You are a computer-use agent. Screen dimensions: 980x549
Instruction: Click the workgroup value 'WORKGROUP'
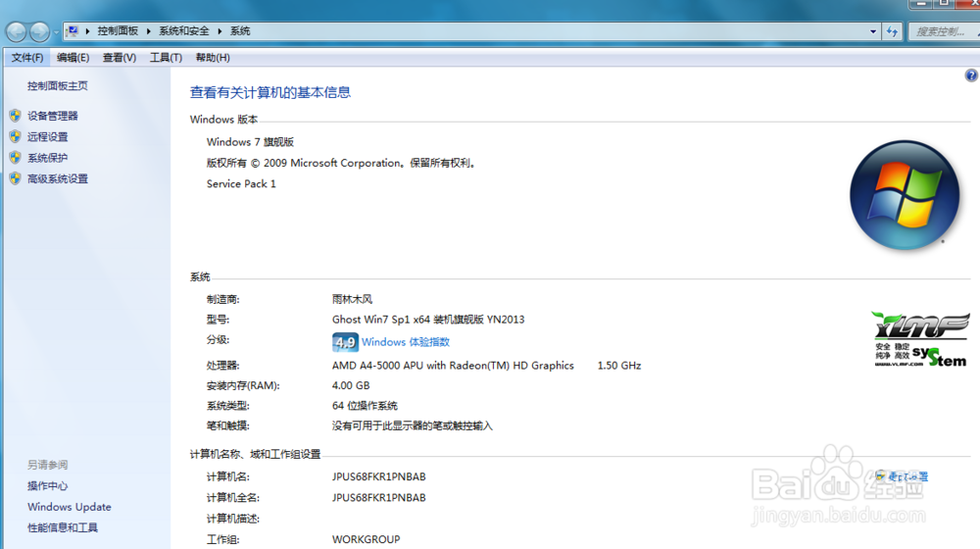367,539
